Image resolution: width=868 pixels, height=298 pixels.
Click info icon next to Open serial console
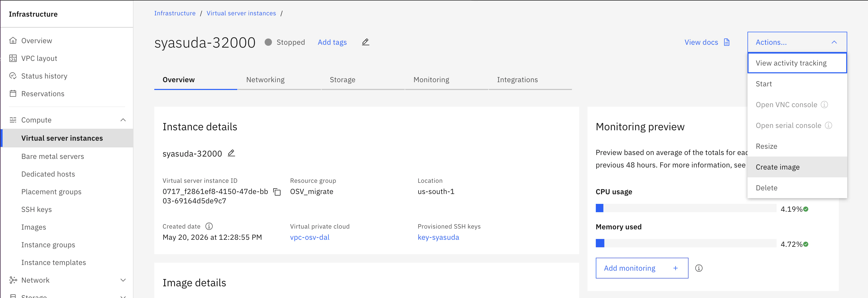pos(829,126)
